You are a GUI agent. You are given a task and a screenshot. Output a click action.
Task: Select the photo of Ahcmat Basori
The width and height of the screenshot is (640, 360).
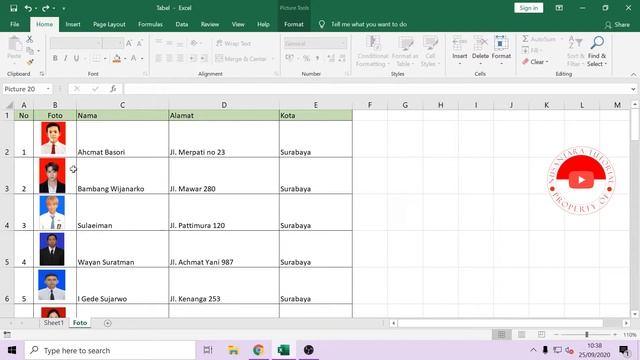click(x=53, y=138)
